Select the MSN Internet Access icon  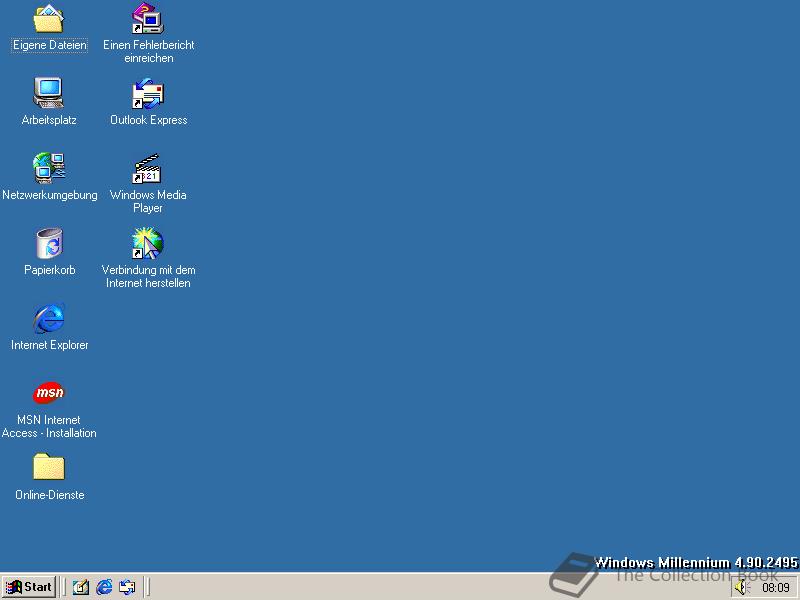point(49,392)
